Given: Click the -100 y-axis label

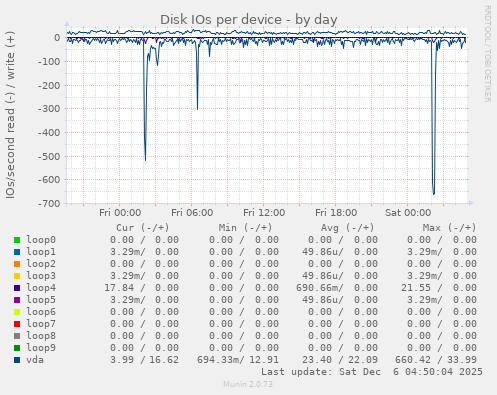Looking at the screenshot, I should (x=49, y=62).
